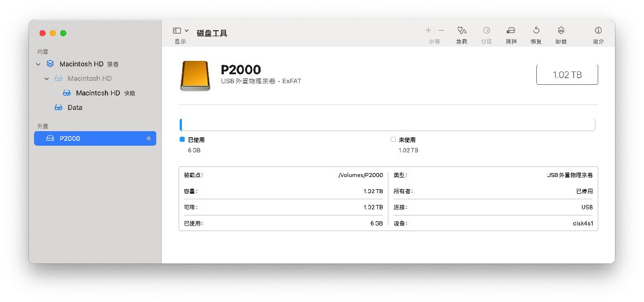This screenshot has height=302, width=644.
Task: Click the blue 已使用 legend swatch
Action: pyautogui.click(x=182, y=140)
